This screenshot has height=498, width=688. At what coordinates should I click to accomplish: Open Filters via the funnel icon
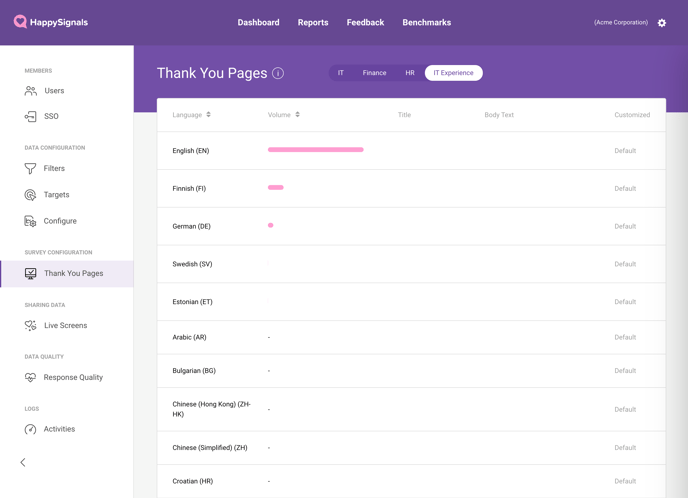[x=30, y=168]
